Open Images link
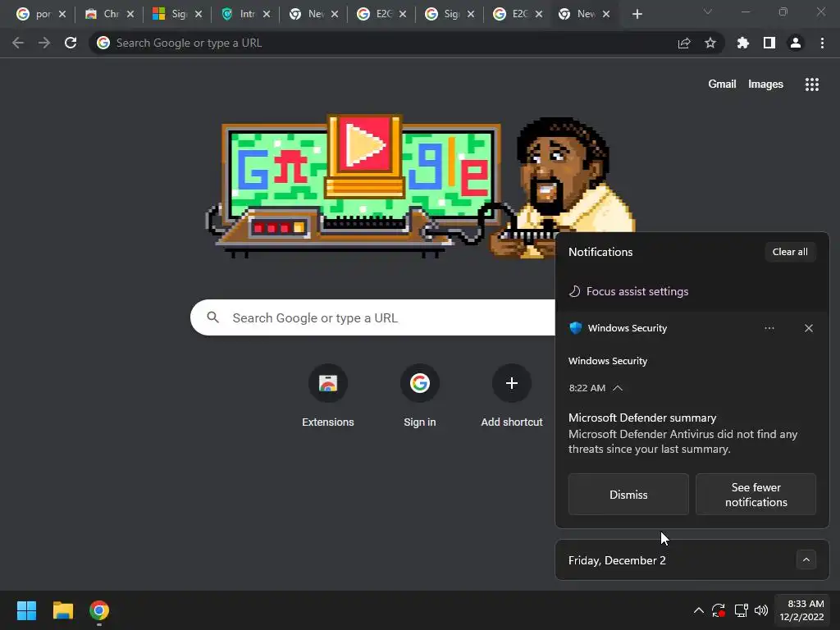Screen dimensions: 840x630 click(765, 84)
